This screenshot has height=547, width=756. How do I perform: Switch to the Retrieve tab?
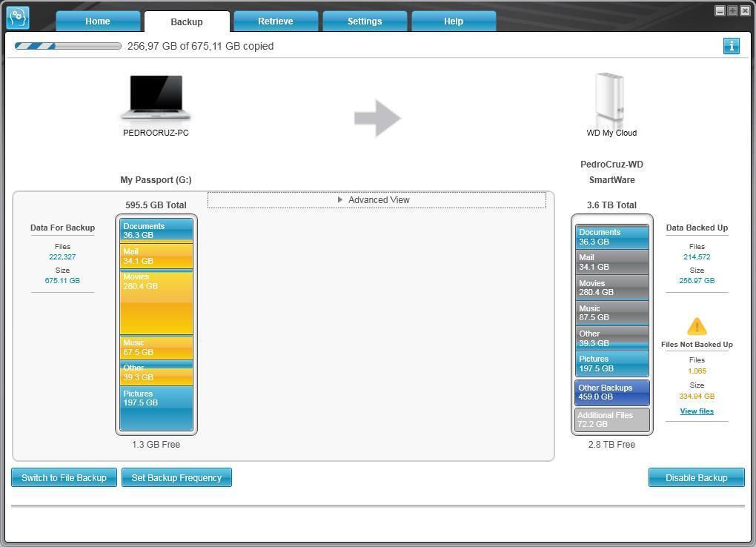click(x=276, y=21)
